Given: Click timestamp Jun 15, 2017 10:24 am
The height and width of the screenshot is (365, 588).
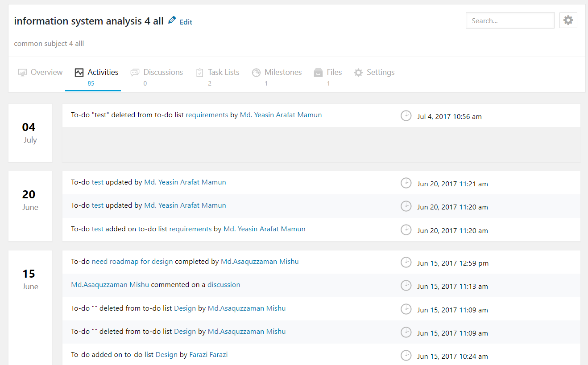Looking at the screenshot, I should coord(453,357).
